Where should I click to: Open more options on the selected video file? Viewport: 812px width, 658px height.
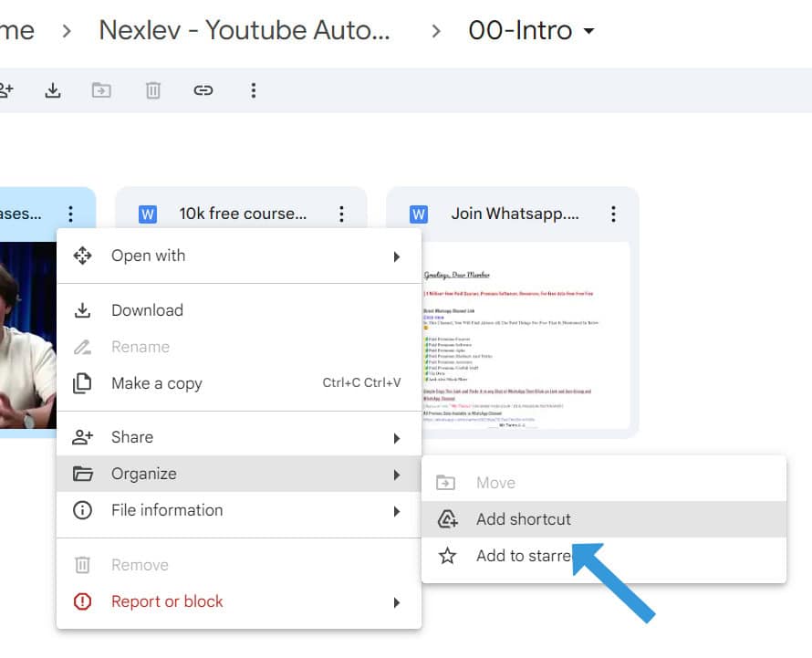70,214
